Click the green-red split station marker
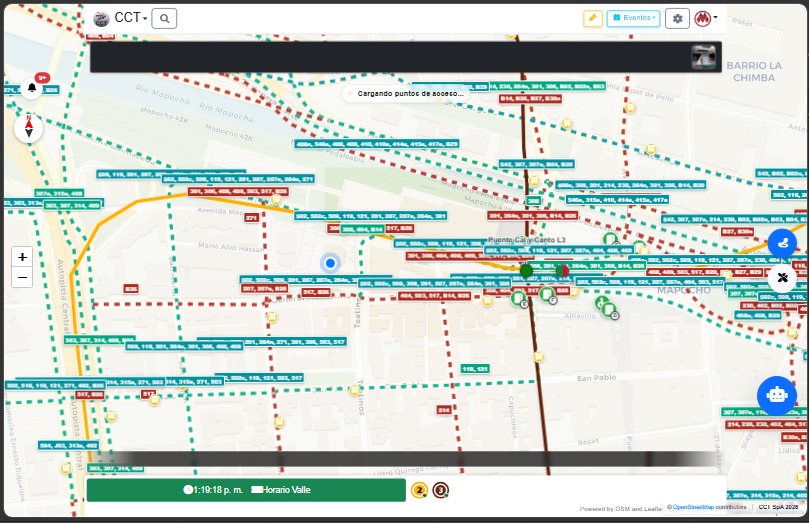The image size is (809, 523). click(x=562, y=271)
